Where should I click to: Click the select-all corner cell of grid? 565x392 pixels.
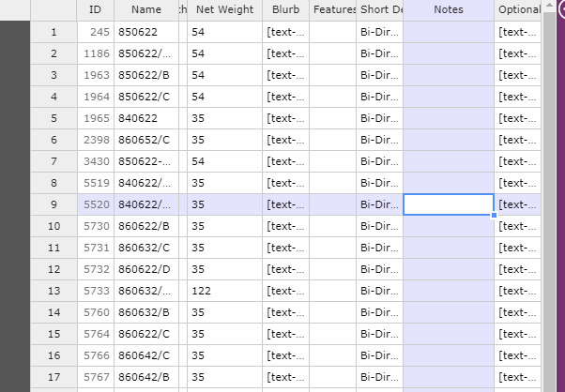pos(53,9)
